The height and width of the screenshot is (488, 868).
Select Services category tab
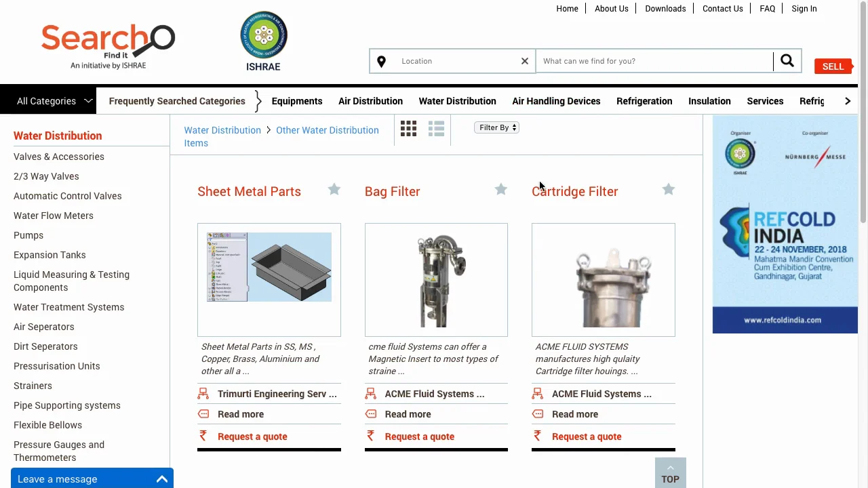(x=765, y=101)
